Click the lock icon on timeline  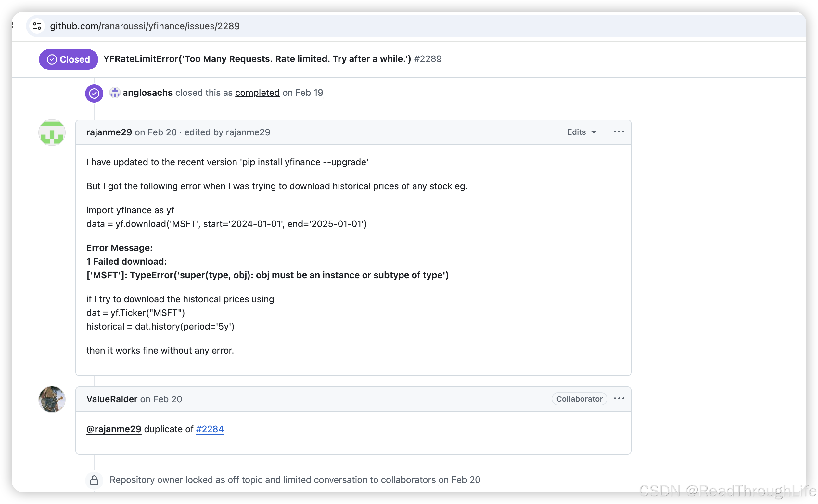pos(94,480)
